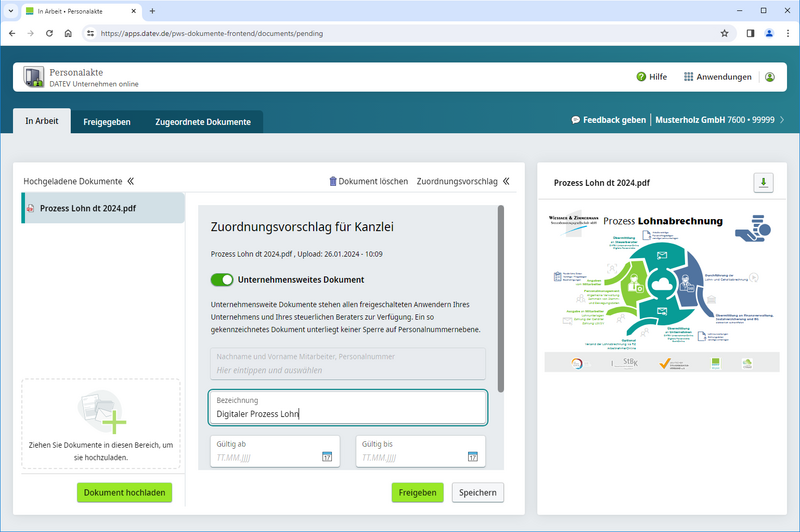Viewport: 800px width, 532px height.
Task: Click Hilfe link text
Action: click(x=658, y=77)
